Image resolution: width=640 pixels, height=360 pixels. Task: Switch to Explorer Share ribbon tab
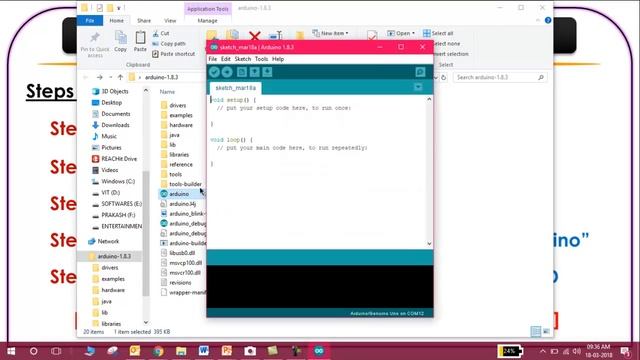tap(144, 20)
